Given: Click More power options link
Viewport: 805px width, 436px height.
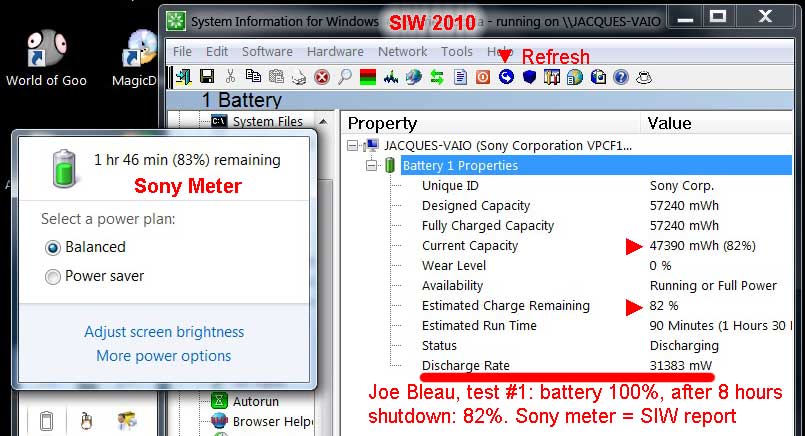Looking at the screenshot, I should pyautogui.click(x=164, y=355).
